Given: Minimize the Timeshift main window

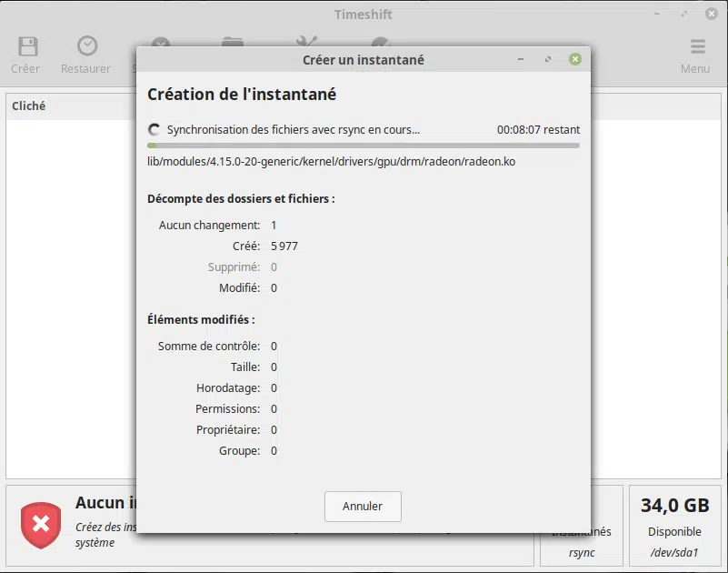Looking at the screenshot, I should (x=657, y=14).
